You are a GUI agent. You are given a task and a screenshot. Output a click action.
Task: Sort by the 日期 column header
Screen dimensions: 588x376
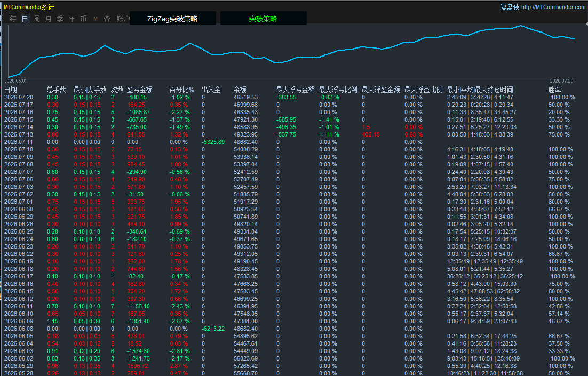pyautogui.click(x=11, y=90)
